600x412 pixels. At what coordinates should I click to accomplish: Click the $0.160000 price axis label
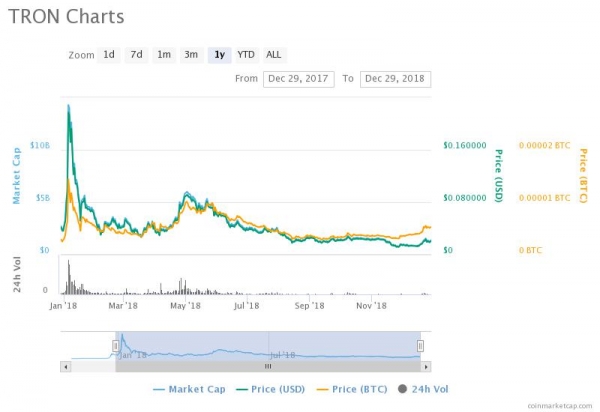click(465, 145)
